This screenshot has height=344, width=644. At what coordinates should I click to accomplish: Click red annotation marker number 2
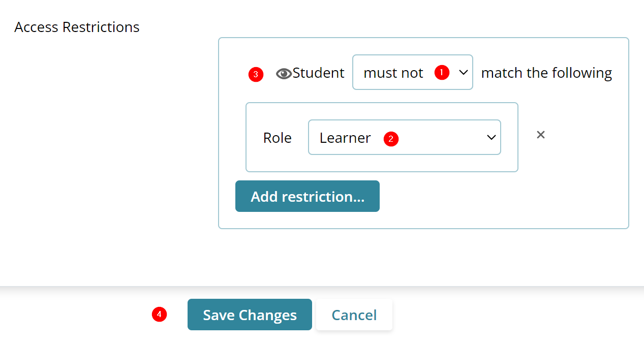coord(391,139)
